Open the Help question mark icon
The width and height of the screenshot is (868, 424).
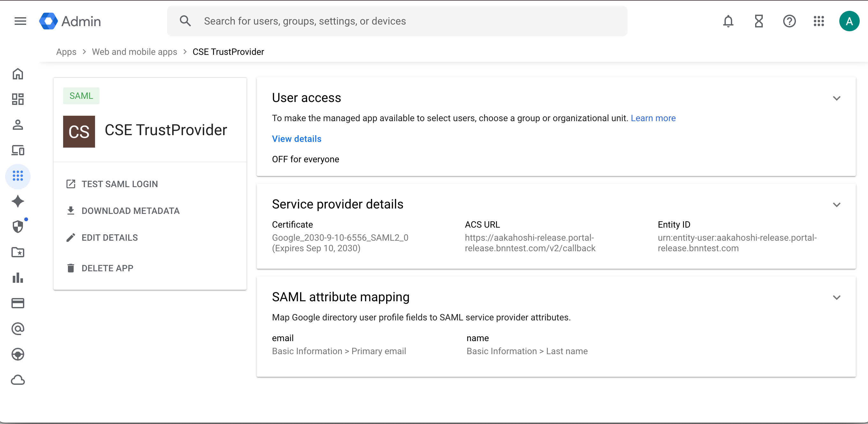coord(789,21)
